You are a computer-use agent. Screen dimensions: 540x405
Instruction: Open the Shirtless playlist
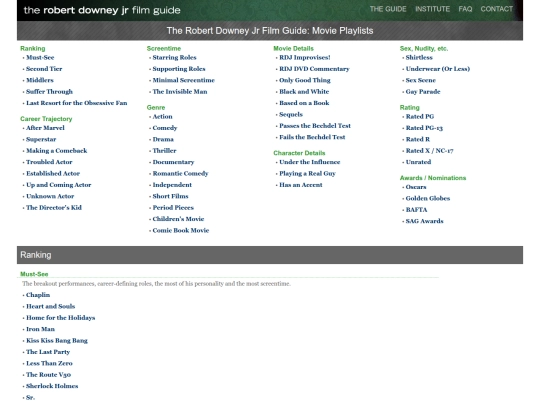(x=419, y=58)
